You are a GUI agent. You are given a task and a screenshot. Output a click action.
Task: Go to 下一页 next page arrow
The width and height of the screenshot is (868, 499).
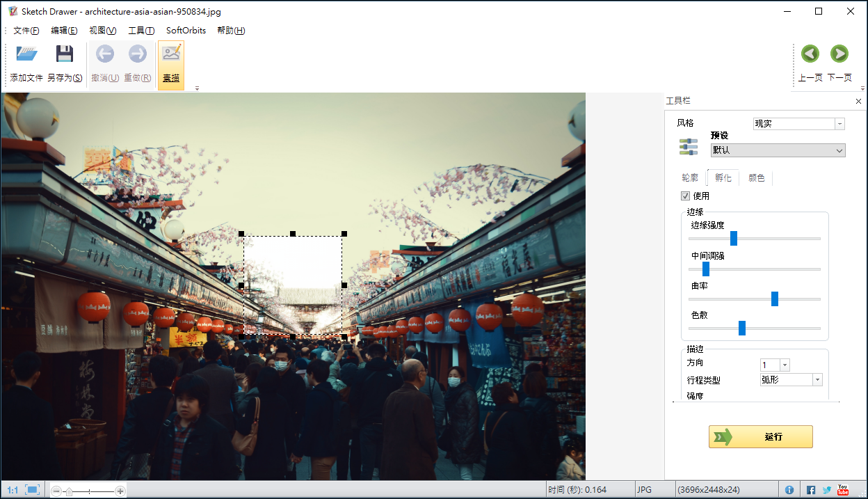pos(839,54)
